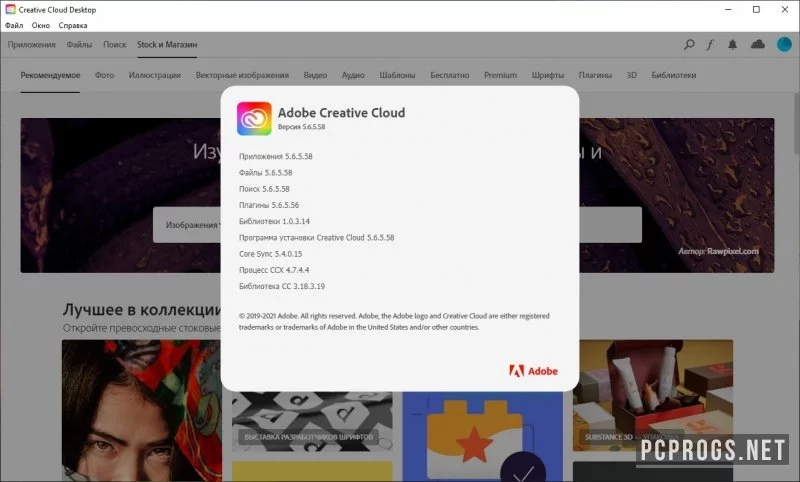The height and width of the screenshot is (482, 800).
Task: Click Программа установки Creative Cloud line
Action: [316, 238]
